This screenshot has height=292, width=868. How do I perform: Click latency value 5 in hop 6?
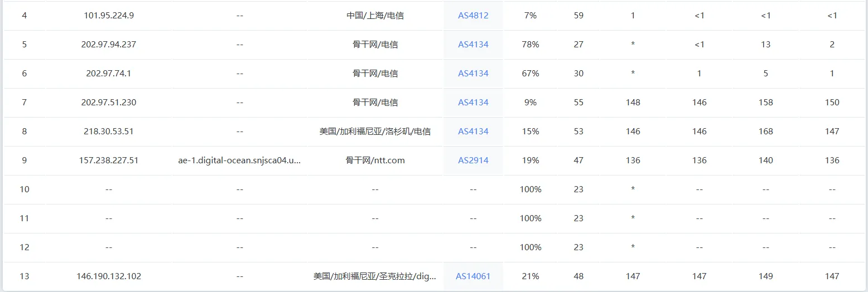766,74
